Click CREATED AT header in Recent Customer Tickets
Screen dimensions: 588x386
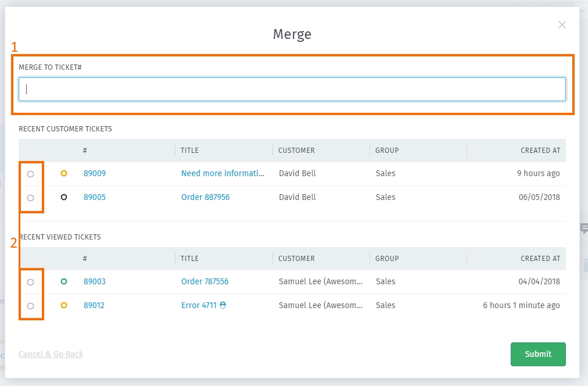[x=540, y=151]
